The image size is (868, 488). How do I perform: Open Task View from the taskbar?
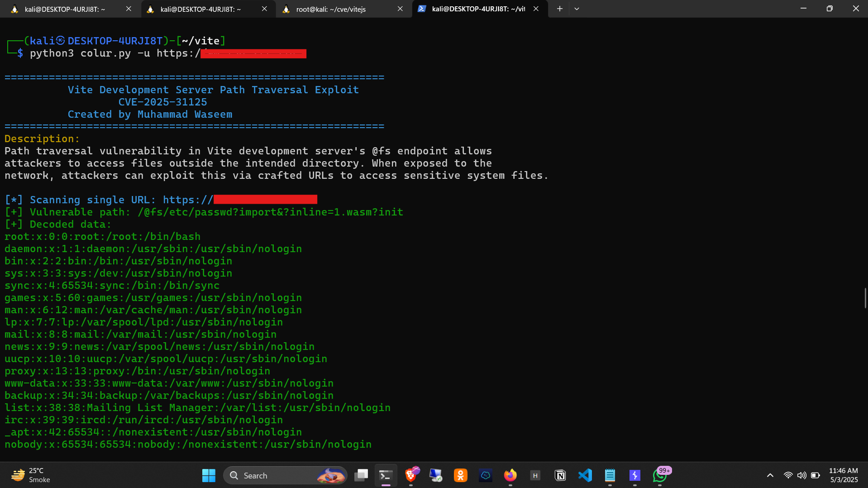(x=361, y=475)
